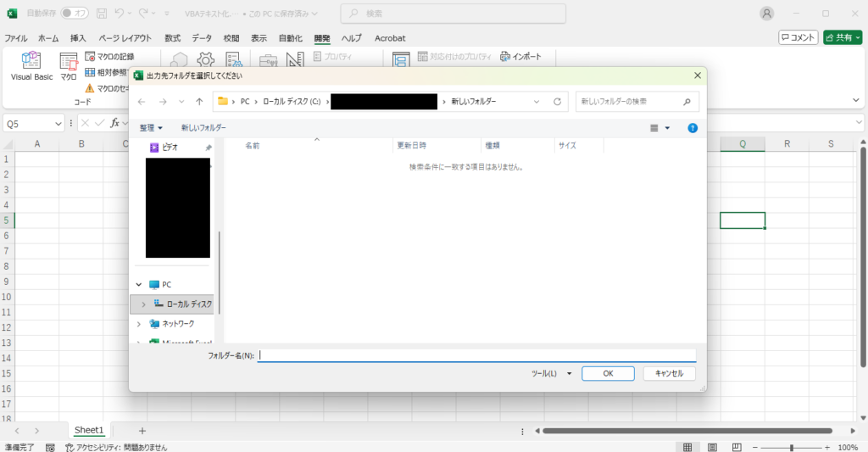Open the 数式 ribbon tab
Image resolution: width=868 pixels, height=452 pixels.
(x=172, y=38)
